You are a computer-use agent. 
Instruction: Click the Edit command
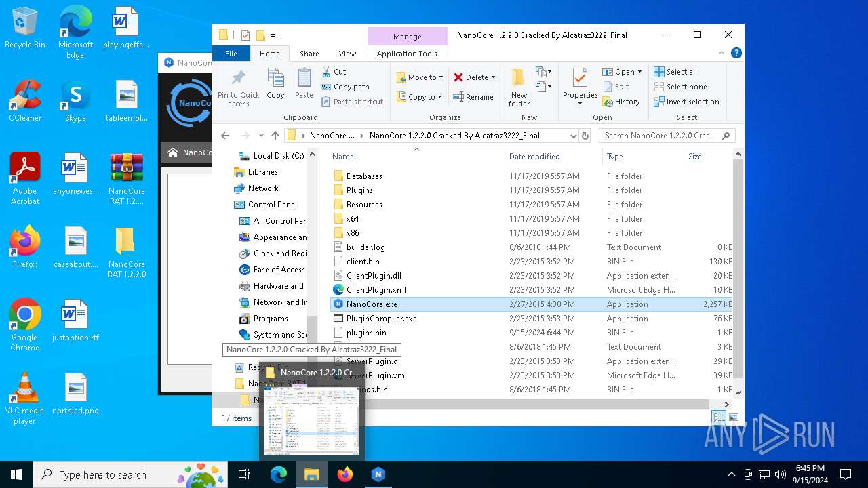pos(616,87)
